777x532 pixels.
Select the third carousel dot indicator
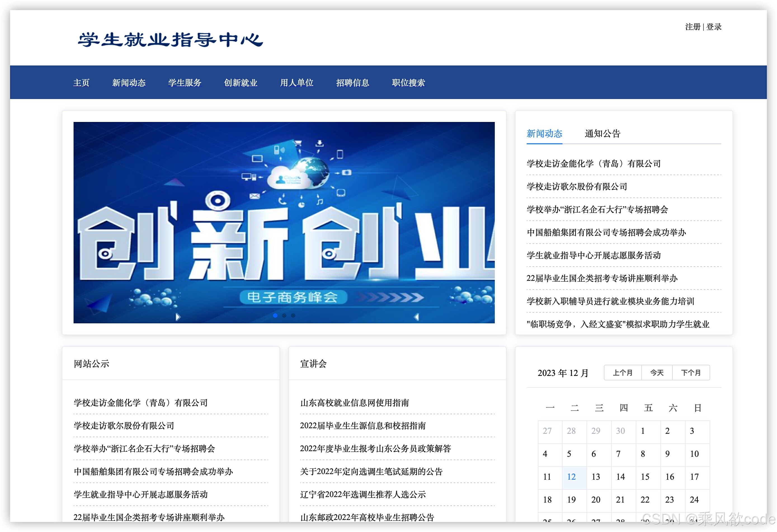pyautogui.click(x=293, y=315)
